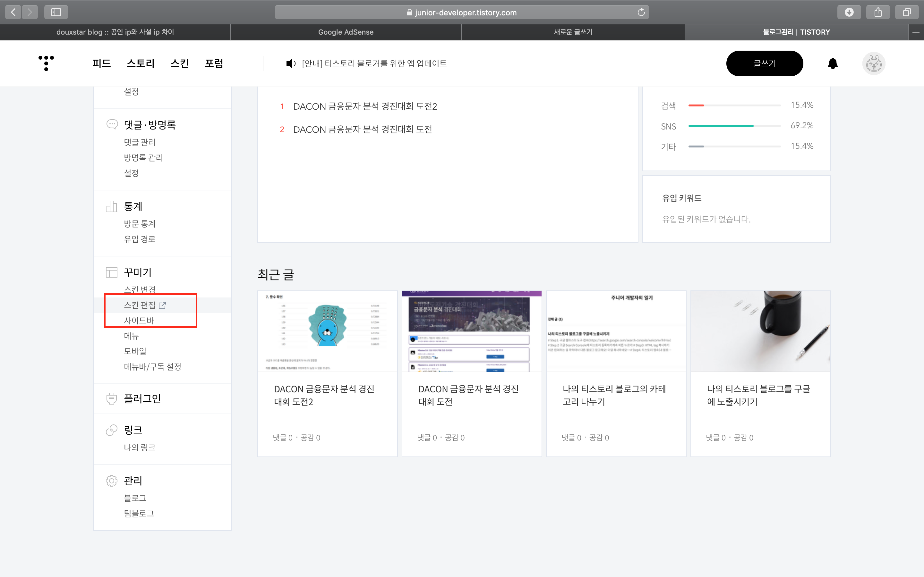The image size is (924, 577).
Task: Reload the page with the refresh icon
Action: coord(641,12)
